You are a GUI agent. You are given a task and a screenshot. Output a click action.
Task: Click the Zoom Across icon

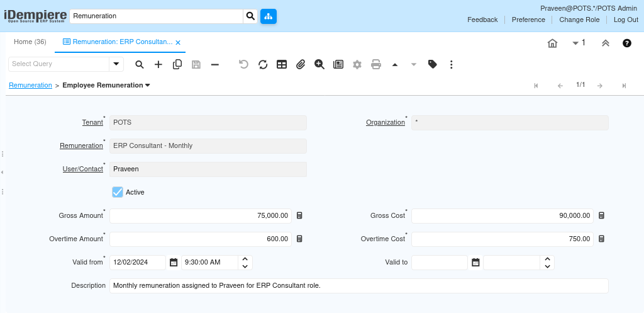[x=319, y=65]
